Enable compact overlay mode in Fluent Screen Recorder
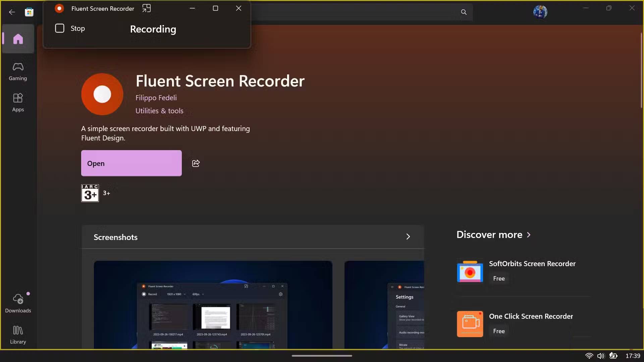Image resolution: width=644 pixels, height=362 pixels. (x=146, y=8)
